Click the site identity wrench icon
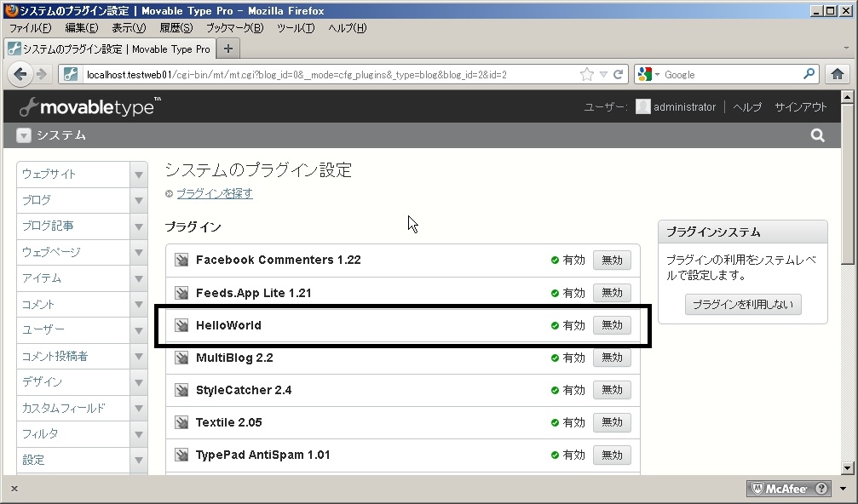 click(71, 74)
